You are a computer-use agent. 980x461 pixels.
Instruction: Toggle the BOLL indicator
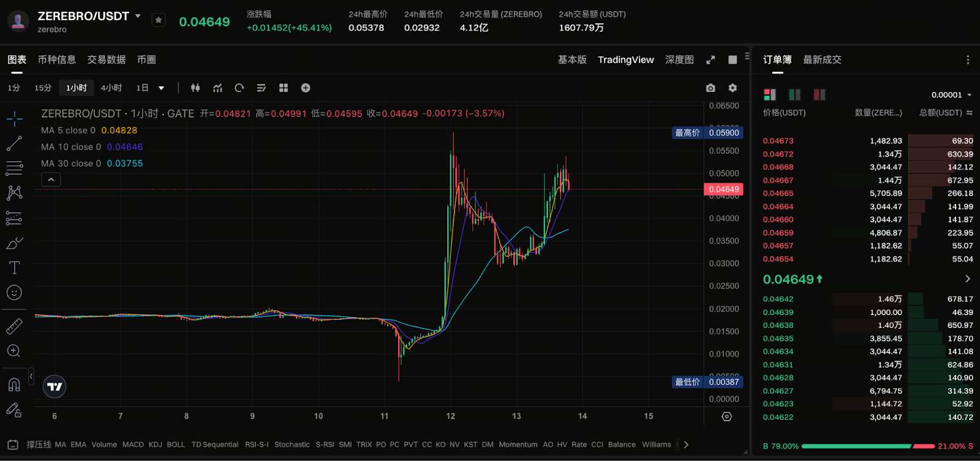(176, 444)
